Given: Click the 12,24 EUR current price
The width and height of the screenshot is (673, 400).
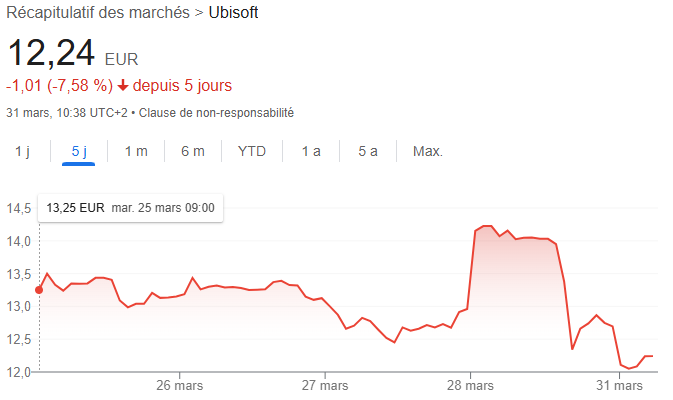Looking at the screenshot, I should 73,55.
